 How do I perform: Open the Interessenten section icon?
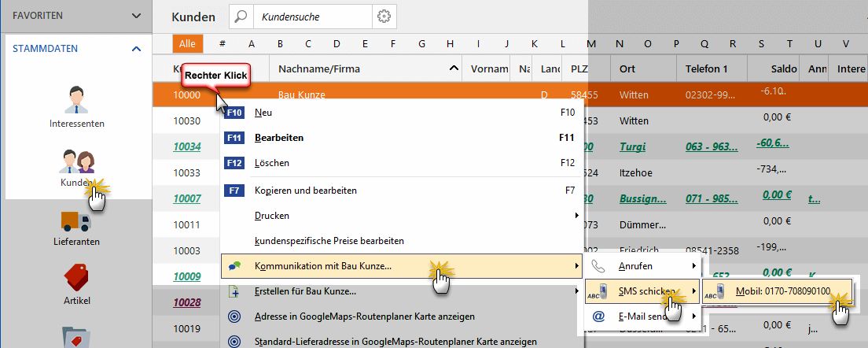point(76,99)
